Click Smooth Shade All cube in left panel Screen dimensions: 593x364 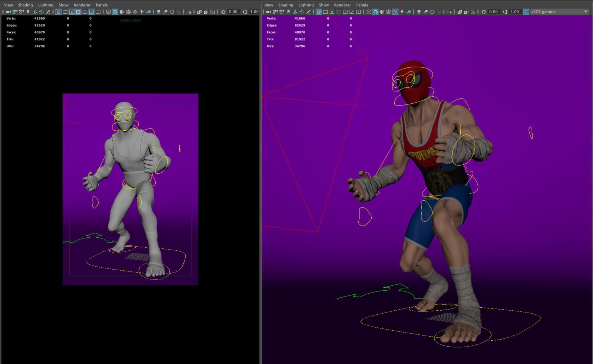tap(115, 12)
